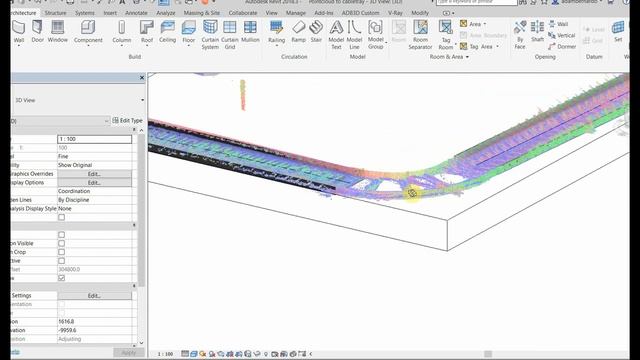Open the View ribbon tab
Image resolution: width=640 pixels, height=360 pixels.
tap(271, 13)
